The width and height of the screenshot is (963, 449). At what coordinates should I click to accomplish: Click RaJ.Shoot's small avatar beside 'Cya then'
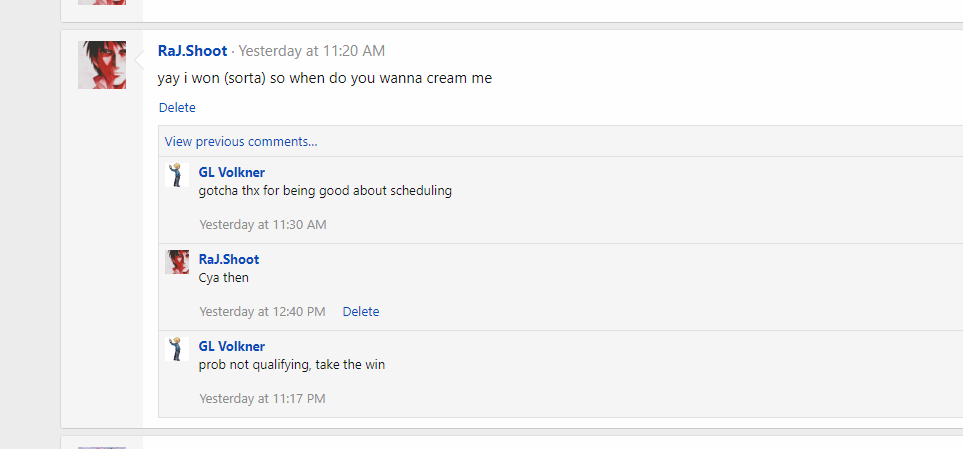(177, 262)
